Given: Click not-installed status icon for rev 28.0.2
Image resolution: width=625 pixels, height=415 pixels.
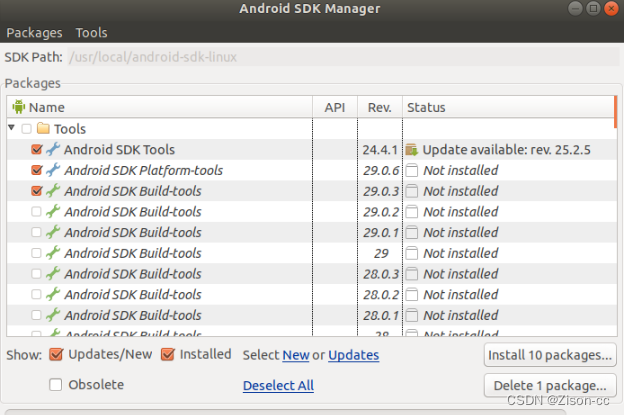Looking at the screenshot, I should point(412,295).
